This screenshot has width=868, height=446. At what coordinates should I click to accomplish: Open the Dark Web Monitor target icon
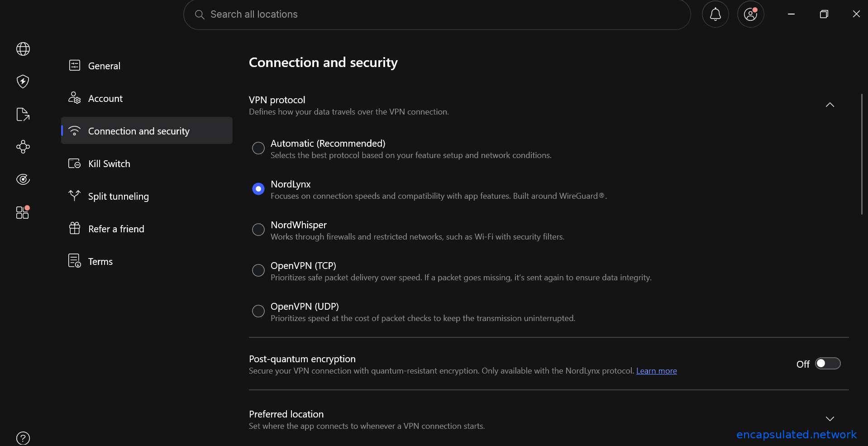23,179
